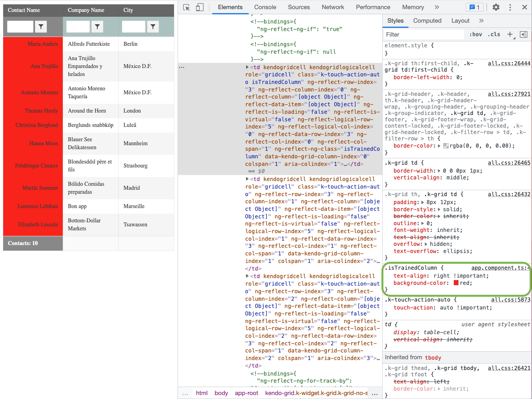Toggle the .cls element classes panel

pyautogui.click(x=494, y=35)
